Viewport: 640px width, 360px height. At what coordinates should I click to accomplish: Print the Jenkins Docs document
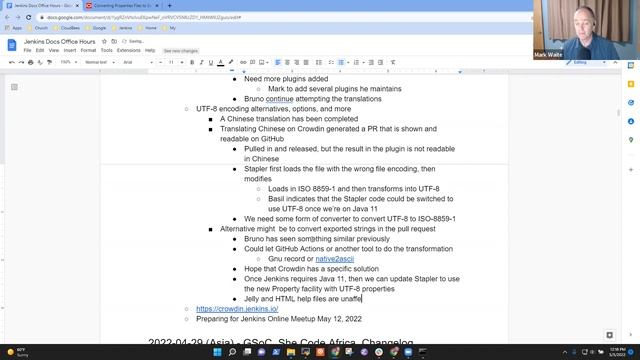click(x=31, y=62)
